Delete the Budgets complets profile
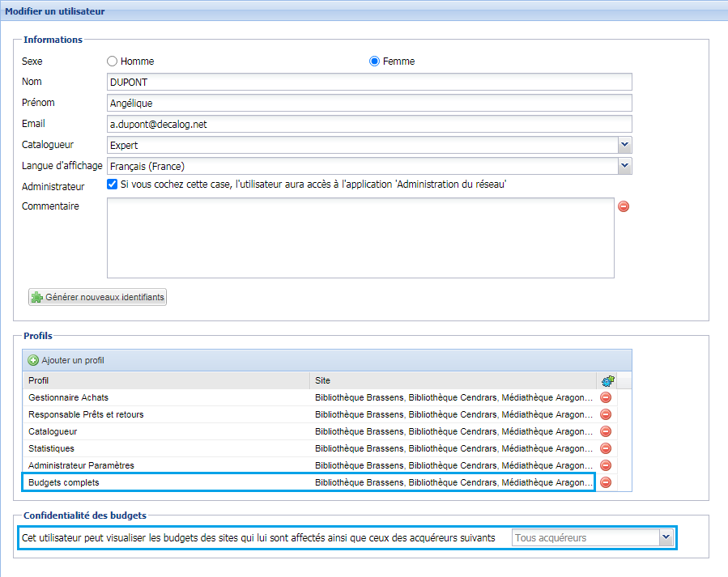Image resolution: width=728 pixels, height=577 pixels. [605, 482]
